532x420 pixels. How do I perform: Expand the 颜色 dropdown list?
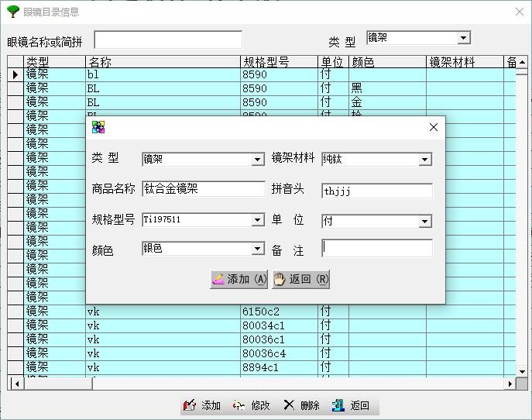(258, 249)
